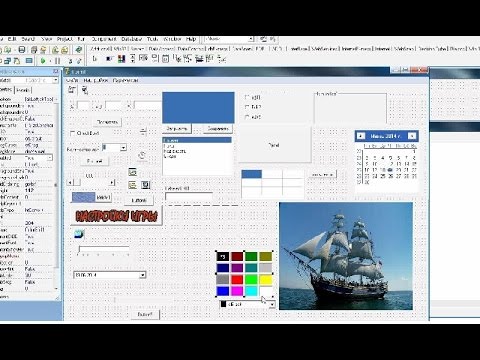Pick the SpinButton component in the palette
Viewport: 480px width, 360px height.
[132, 59]
